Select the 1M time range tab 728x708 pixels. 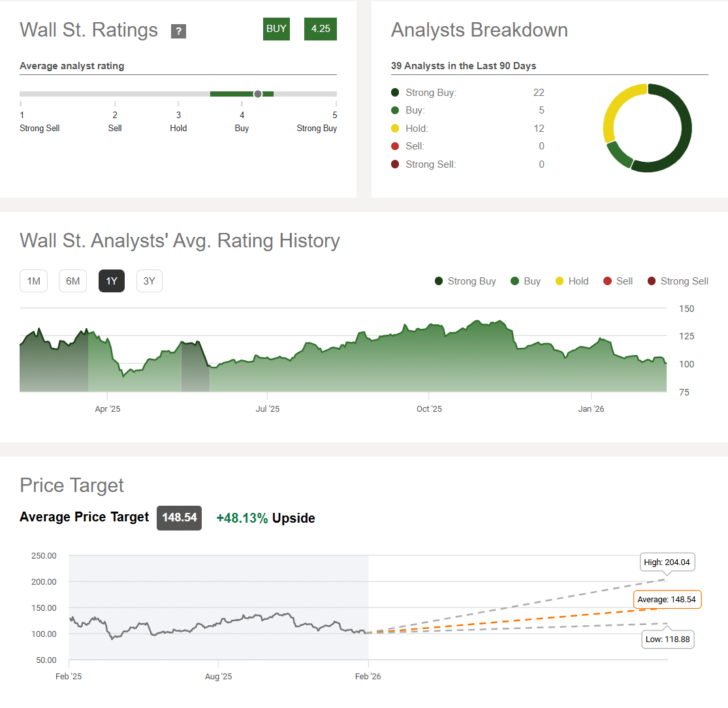33,281
